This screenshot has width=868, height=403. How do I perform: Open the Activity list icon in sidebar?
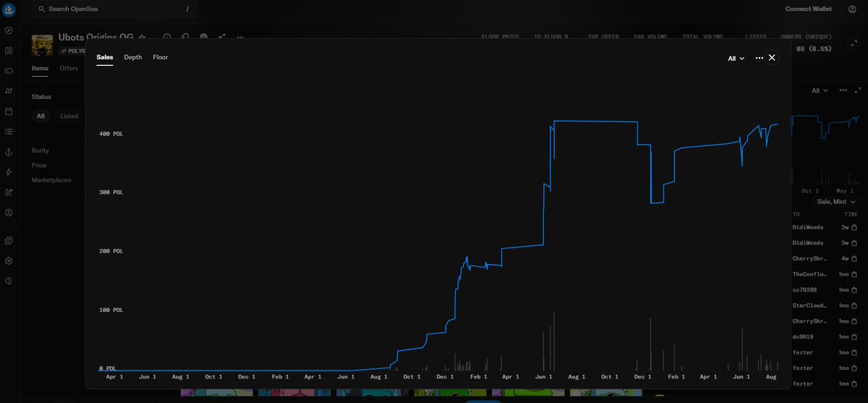[9, 132]
